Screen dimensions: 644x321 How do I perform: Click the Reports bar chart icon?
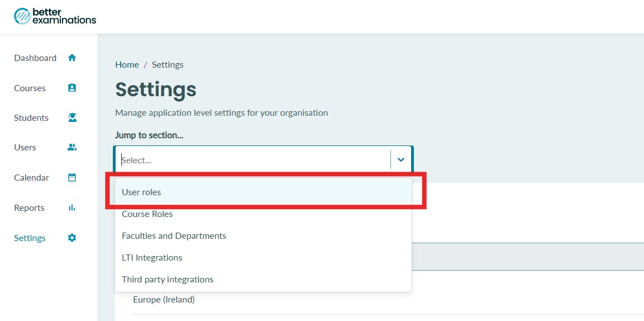coord(72,207)
